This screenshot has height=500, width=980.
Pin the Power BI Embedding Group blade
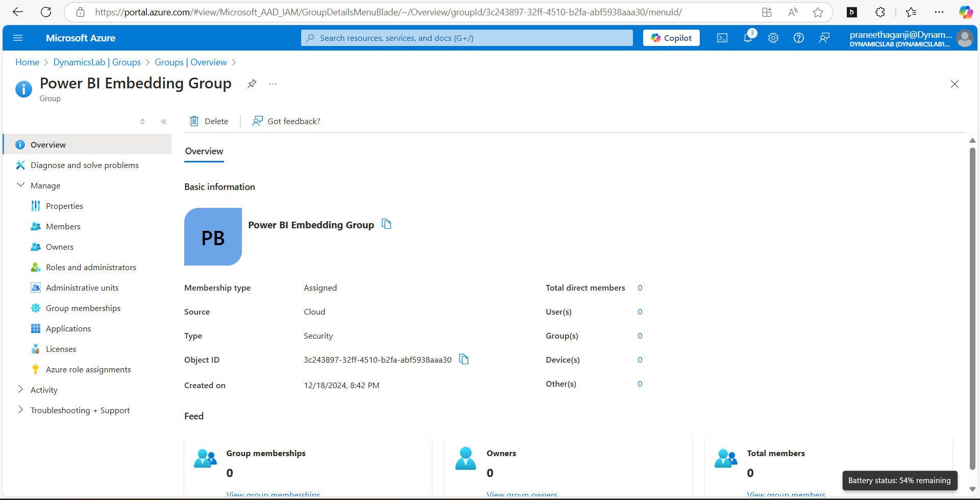252,84
